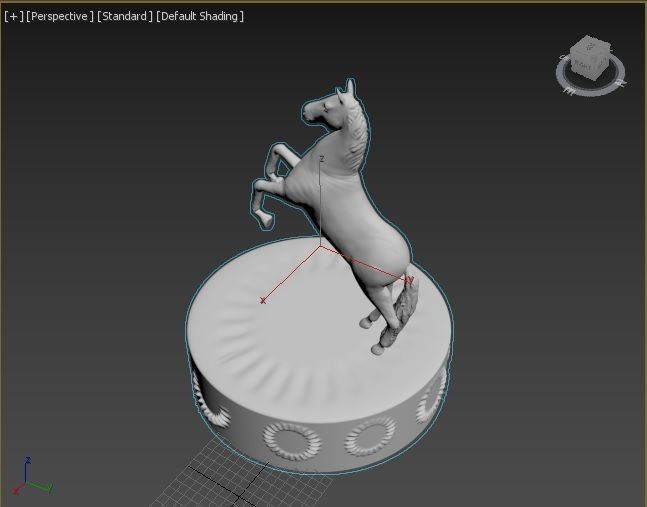This screenshot has width=647, height=507.
Task: Open the Default Shading viewport menu
Action: click(x=200, y=17)
